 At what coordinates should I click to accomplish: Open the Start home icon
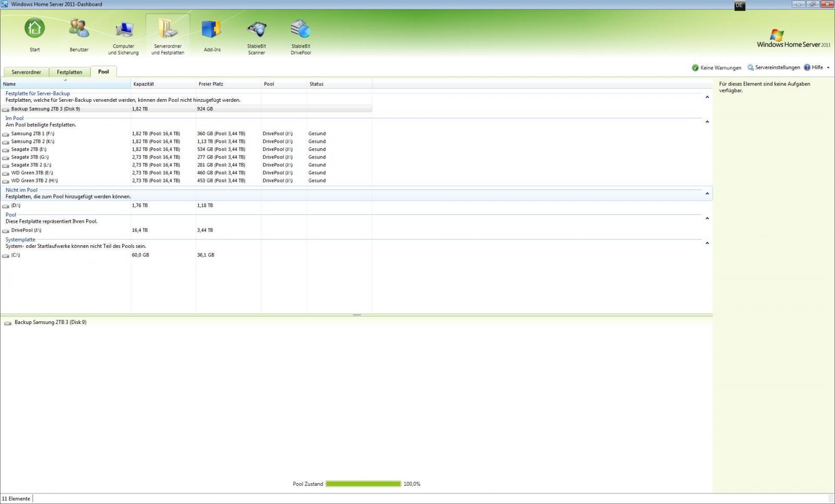[34, 28]
